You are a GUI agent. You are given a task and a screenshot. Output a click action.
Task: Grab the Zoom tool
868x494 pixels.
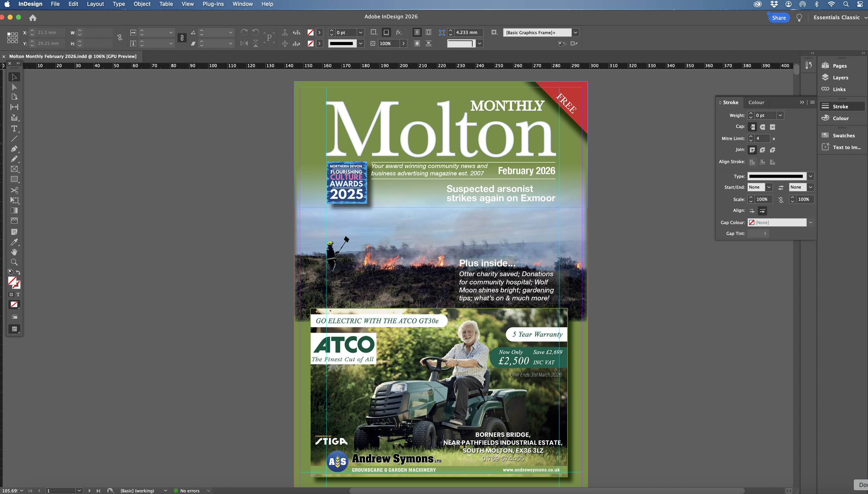tap(14, 262)
